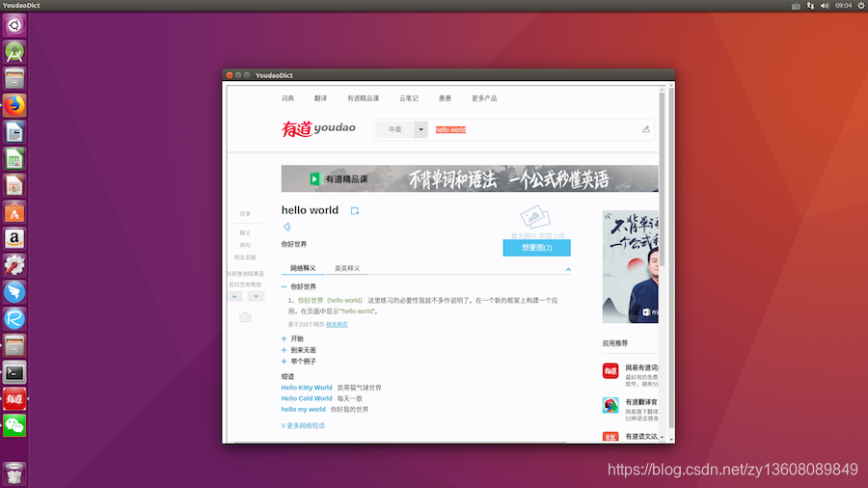Collapse the 你好世界 web definition

[284, 286]
